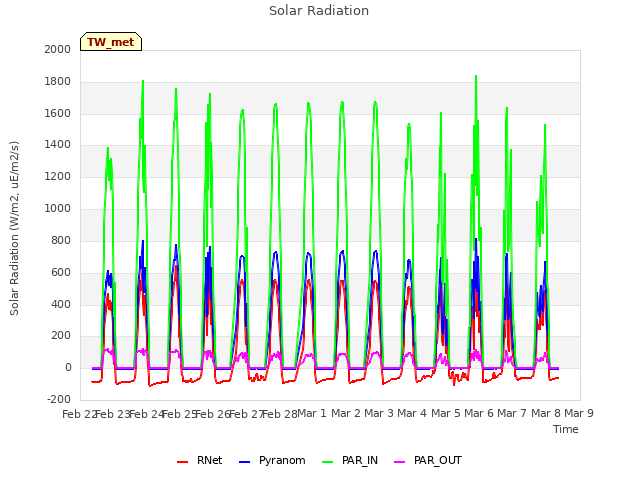Click the blue Pyranom legend color marker
Image resolution: width=640 pixels, height=480 pixels.
point(244,462)
